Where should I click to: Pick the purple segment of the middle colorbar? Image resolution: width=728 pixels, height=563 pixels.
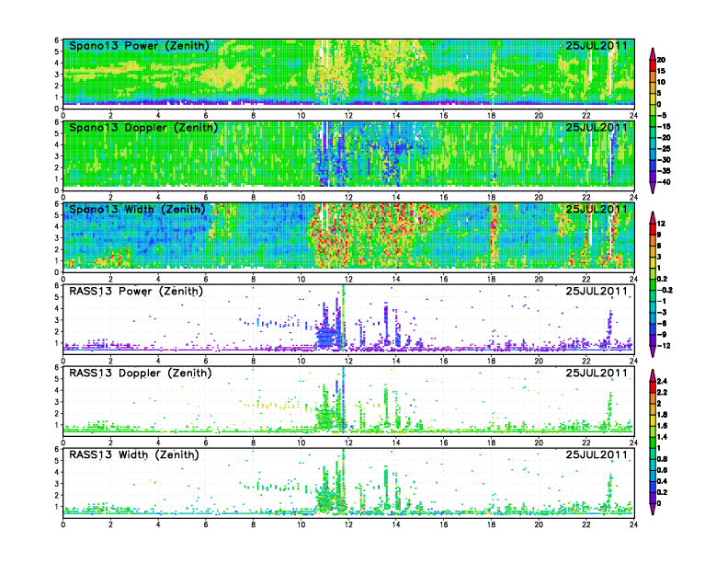(653, 340)
